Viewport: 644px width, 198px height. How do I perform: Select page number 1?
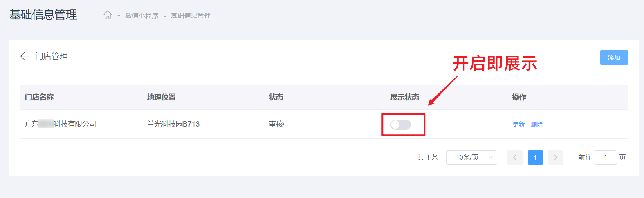pos(535,157)
